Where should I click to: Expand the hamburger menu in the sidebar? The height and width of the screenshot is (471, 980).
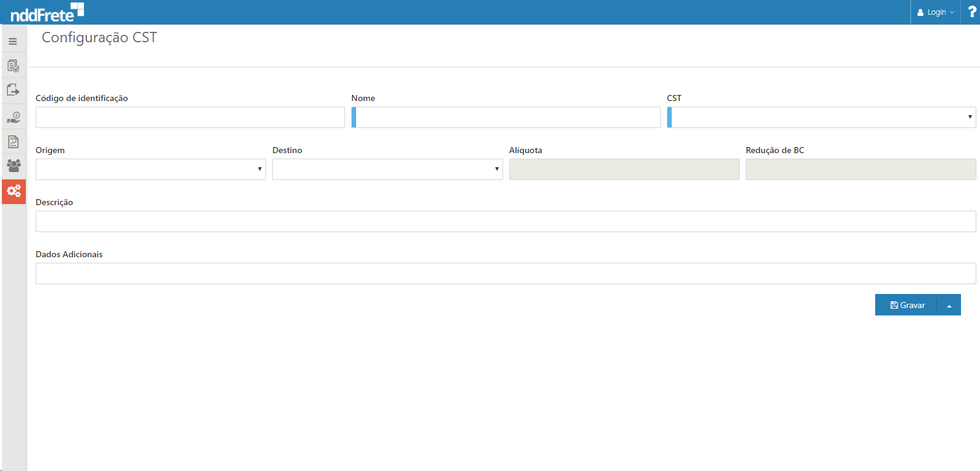click(x=13, y=42)
